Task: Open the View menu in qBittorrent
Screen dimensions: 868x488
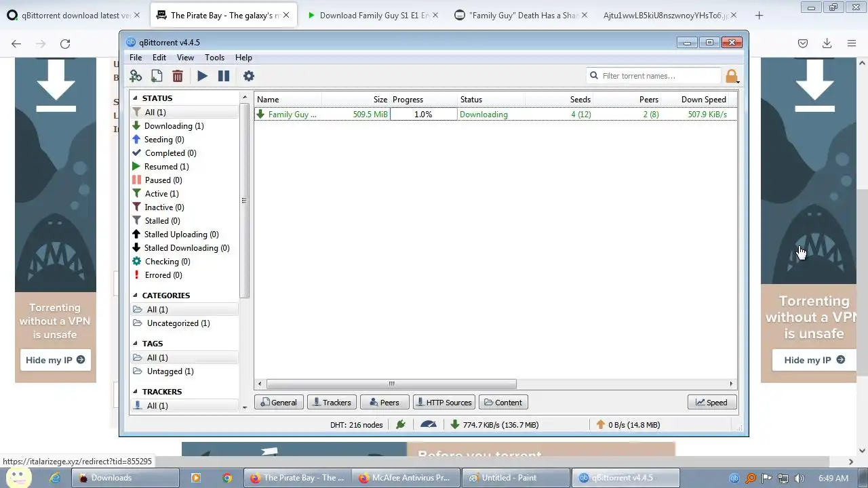Action: click(185, 58)
